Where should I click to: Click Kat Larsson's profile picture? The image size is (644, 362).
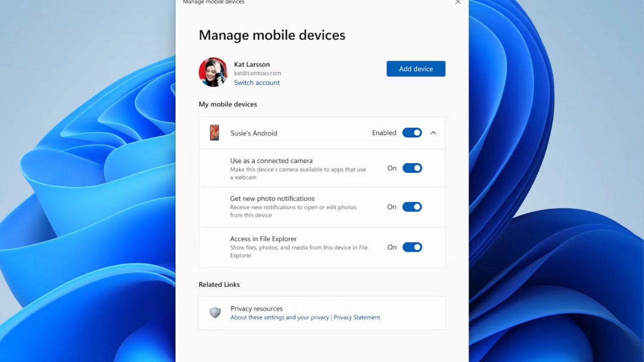(213, 72)
